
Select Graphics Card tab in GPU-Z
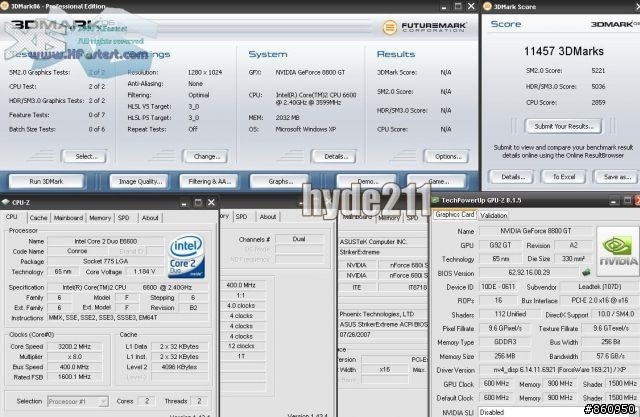coord(455,214)
